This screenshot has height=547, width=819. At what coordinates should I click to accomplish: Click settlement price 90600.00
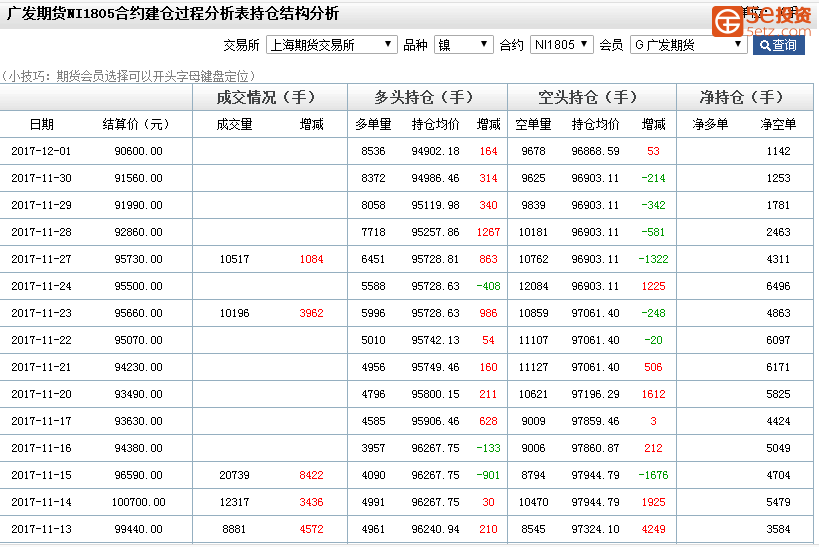point(138,152)
